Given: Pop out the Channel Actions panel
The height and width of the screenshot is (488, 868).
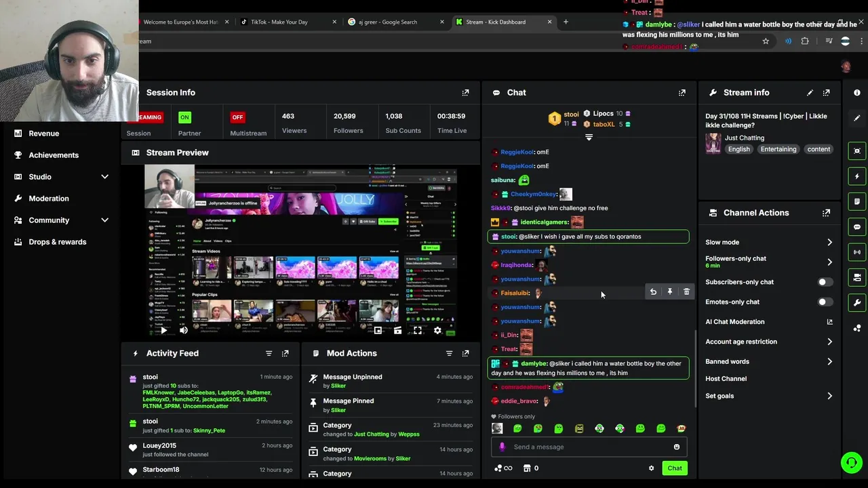Looking at the screenshot, I should coord(826,213).
